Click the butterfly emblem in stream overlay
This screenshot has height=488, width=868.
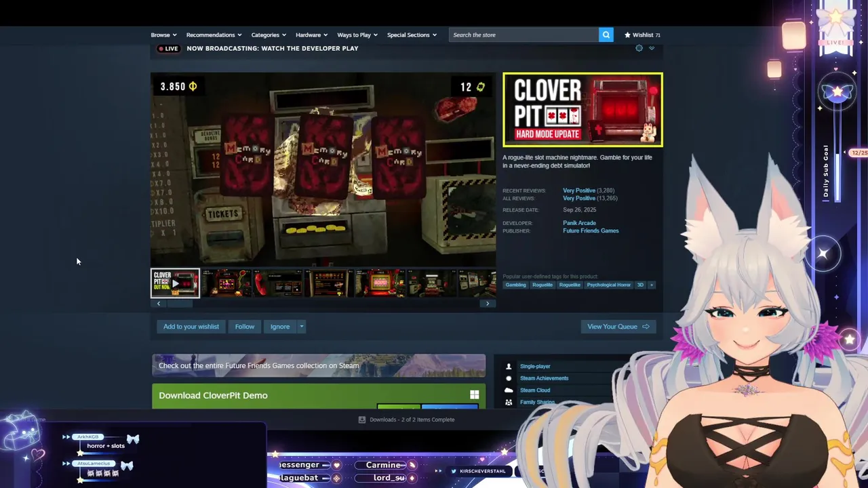[837, 92]
